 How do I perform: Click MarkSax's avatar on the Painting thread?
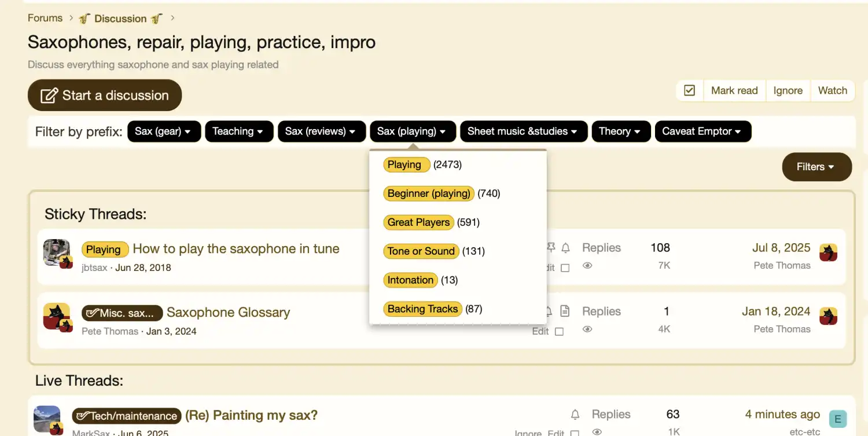click(x=47, y=419)
